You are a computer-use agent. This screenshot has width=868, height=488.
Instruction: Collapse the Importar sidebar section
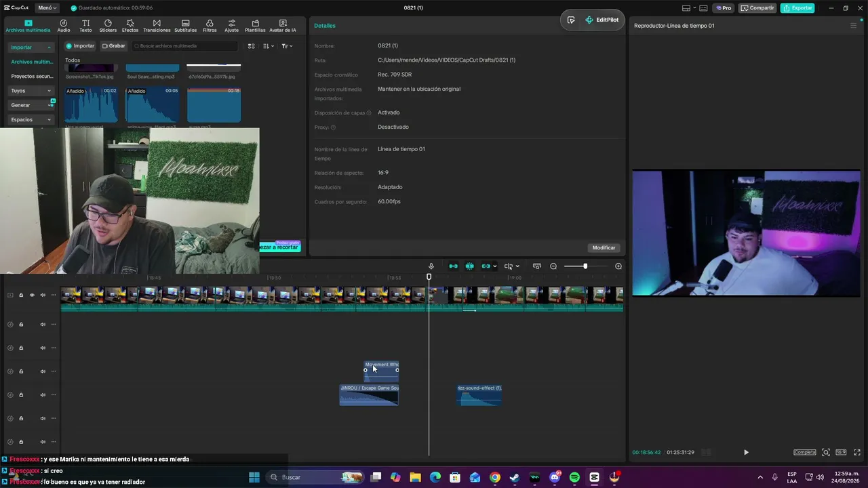pos(31,47)
